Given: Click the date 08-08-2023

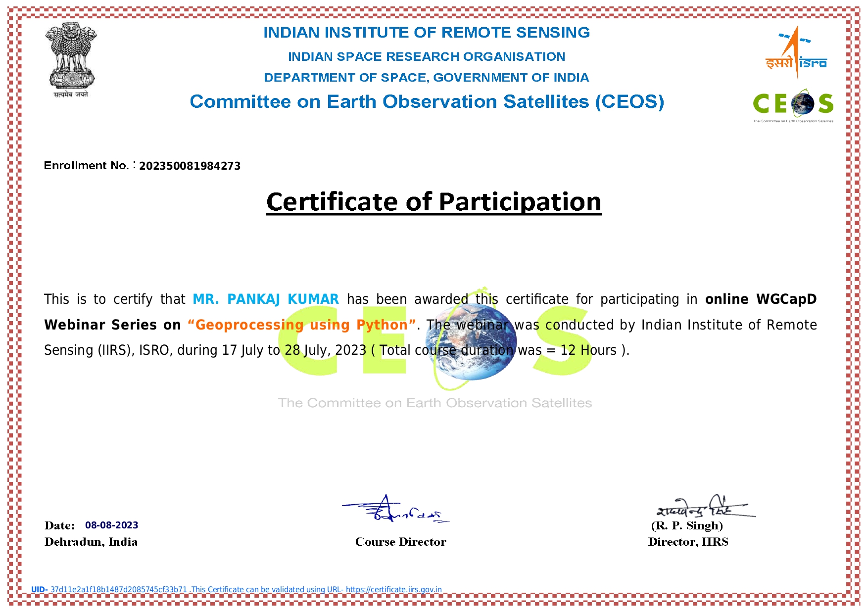Looking at the screenshot, I should [112, 525].
